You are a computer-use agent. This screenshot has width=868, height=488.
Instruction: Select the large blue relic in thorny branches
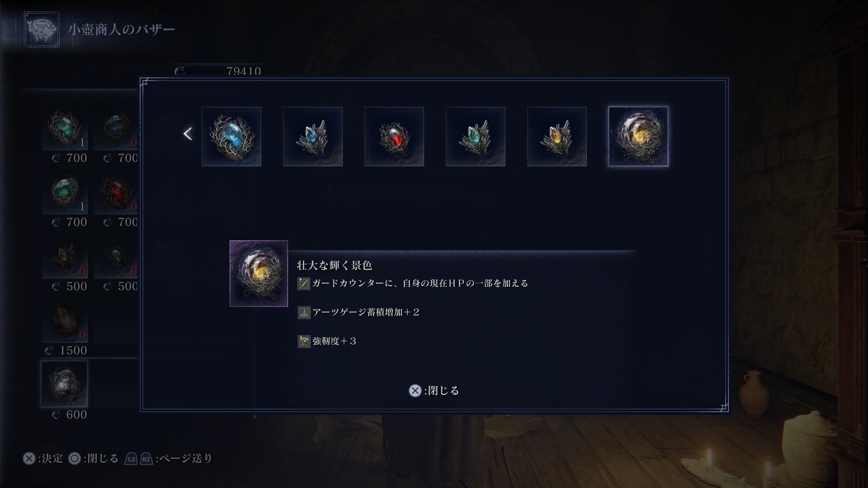tap(231, 136)
